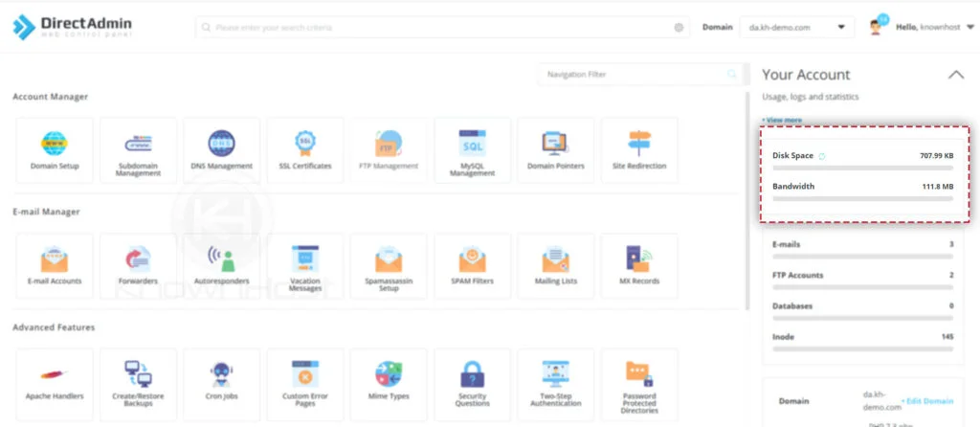Open the Domain dropdown da.kh-demo.com
The image size is (980, 427).
click(797, 27)
